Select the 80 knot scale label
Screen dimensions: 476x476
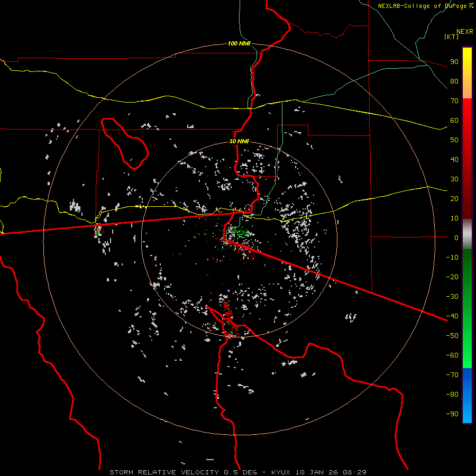click(454, 81)
